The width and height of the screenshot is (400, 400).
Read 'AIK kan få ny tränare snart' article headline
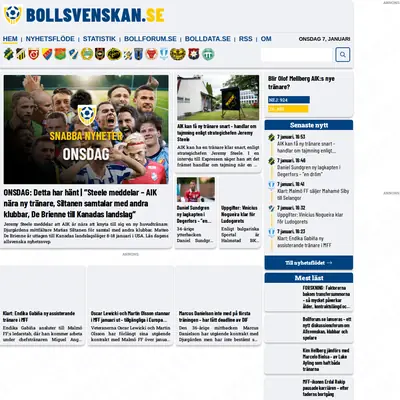tap(217, 133)
